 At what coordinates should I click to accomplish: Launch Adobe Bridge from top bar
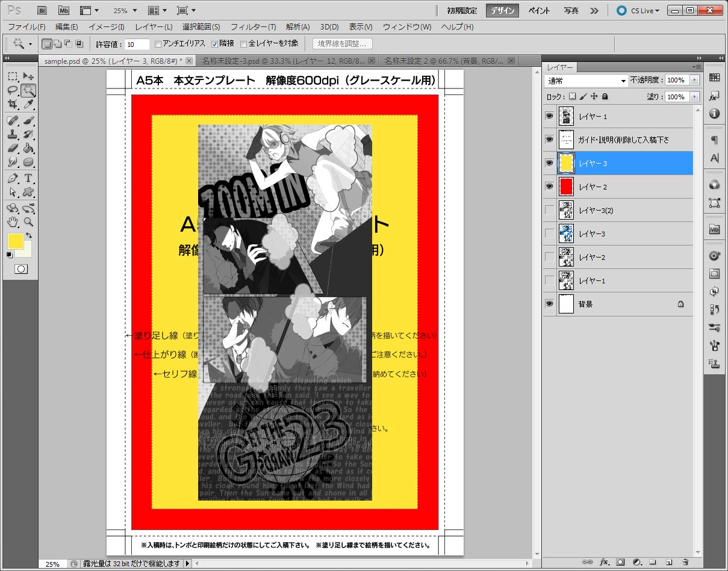coord(42,10)
